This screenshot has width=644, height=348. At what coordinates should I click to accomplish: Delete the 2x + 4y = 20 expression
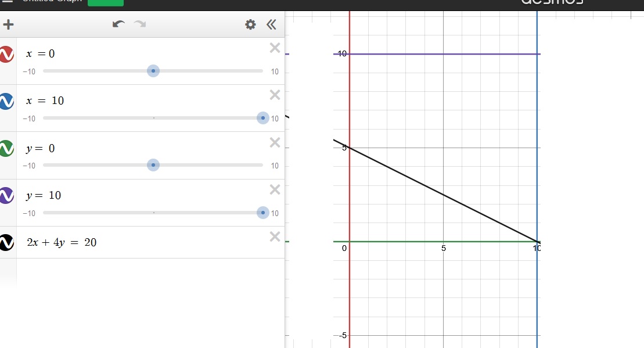point(275,236)
